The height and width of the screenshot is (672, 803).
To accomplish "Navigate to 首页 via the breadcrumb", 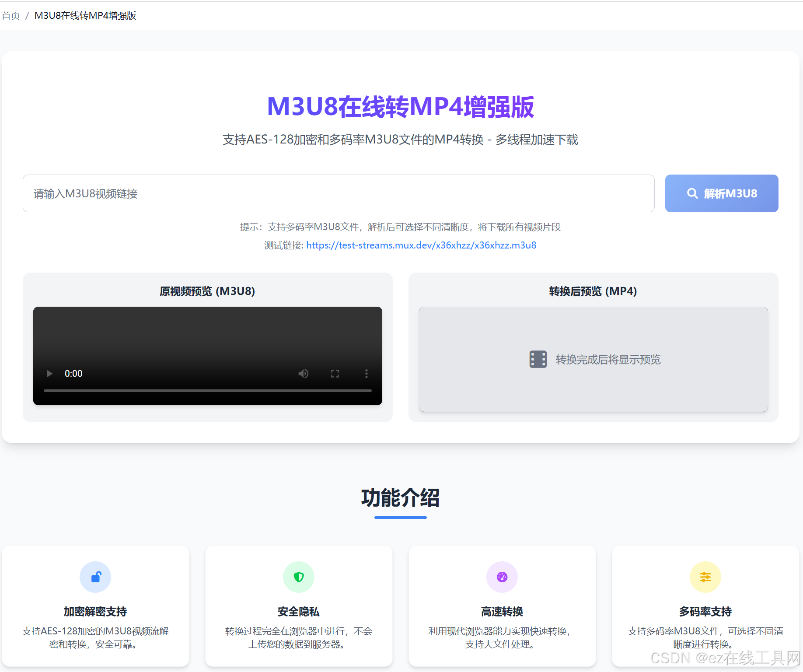I will (x=10, y=15).
